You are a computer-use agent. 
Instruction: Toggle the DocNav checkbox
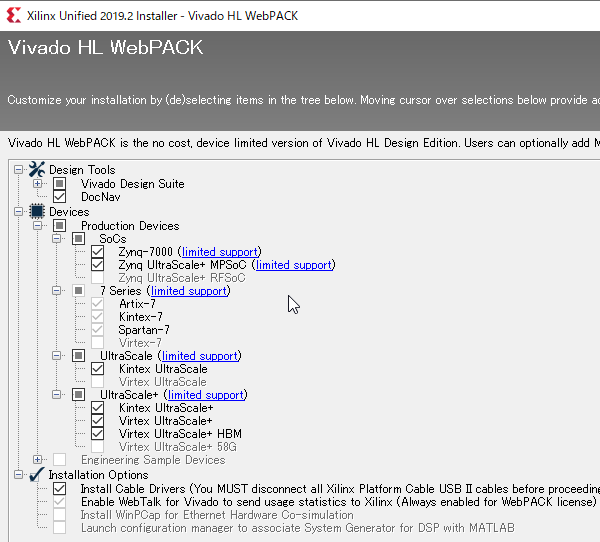(59, 198)
